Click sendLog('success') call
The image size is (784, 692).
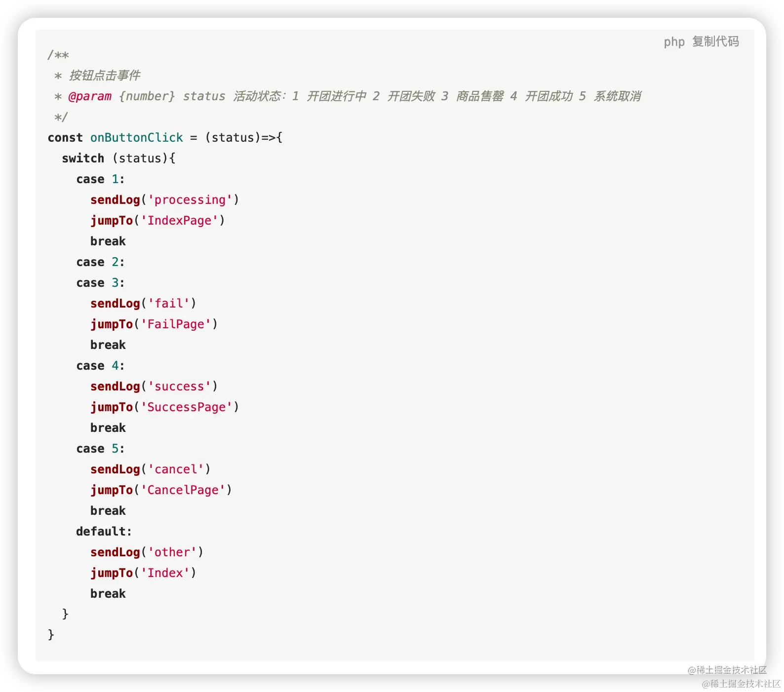pos(154,386)
